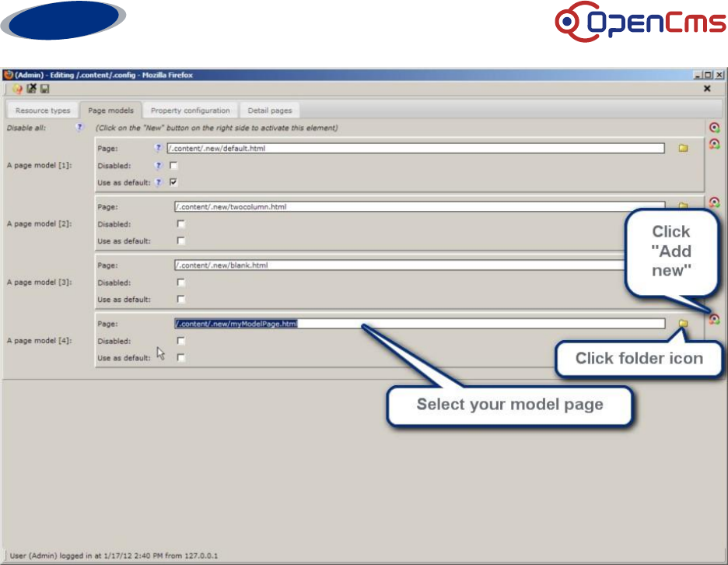
Task: Uncheck Use as default for page model 1
Action: click(x=173, y=182)
